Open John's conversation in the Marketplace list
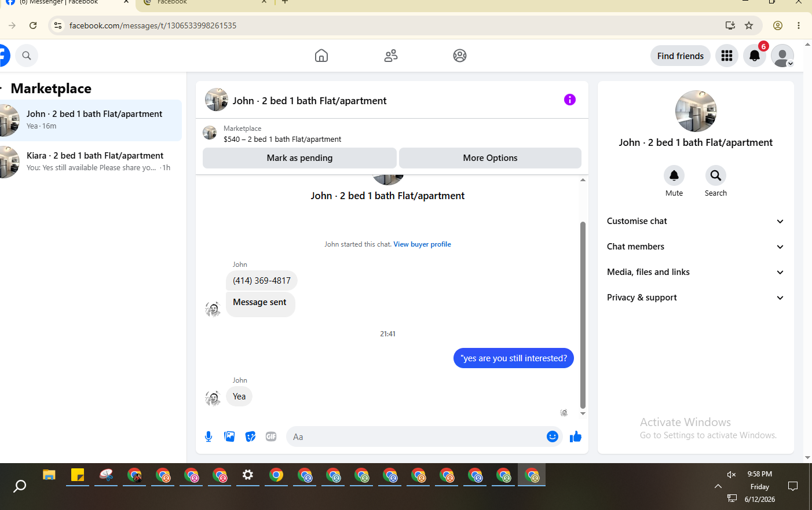Viewport: 812px width, 510px height. [90, 120]
